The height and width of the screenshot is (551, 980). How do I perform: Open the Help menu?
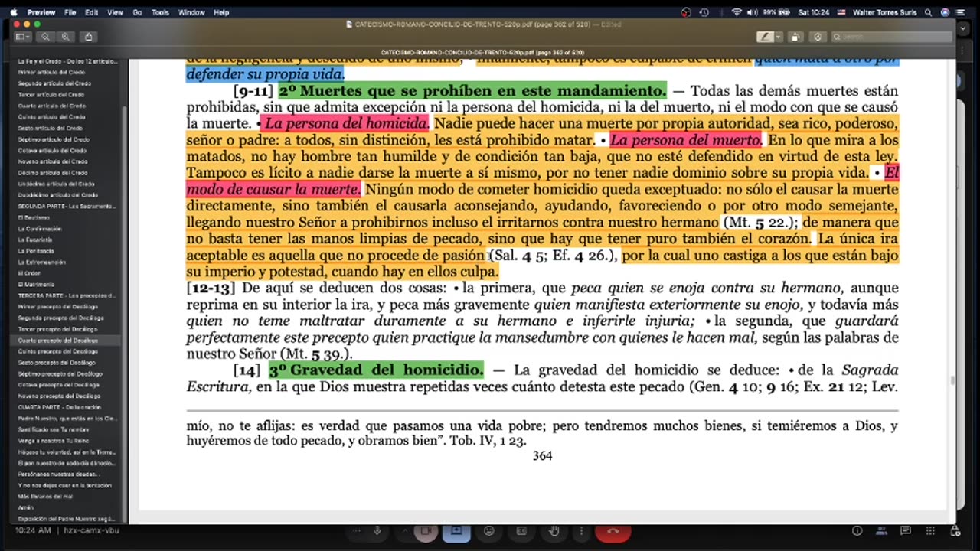[x=221, y=12]
